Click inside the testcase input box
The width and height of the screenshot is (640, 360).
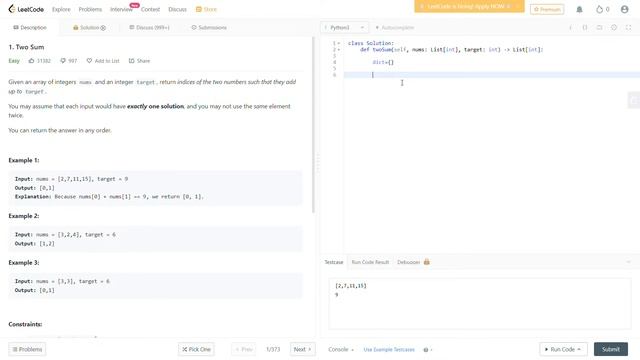click(x=480, y=304)
